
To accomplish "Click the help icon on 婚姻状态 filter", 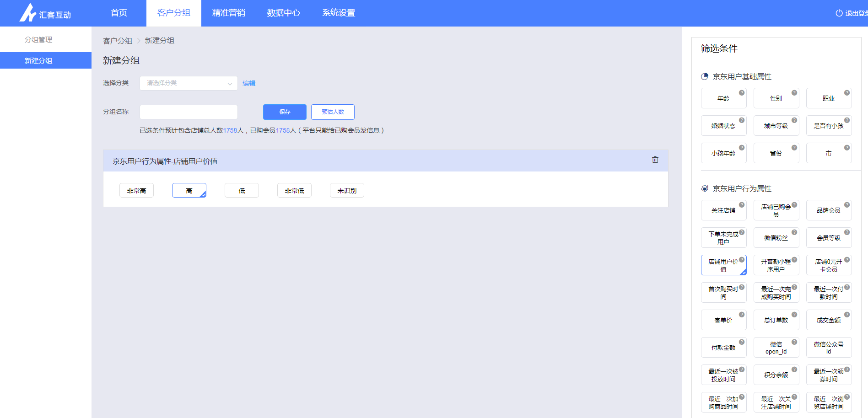I will click(x=742, y=120).
